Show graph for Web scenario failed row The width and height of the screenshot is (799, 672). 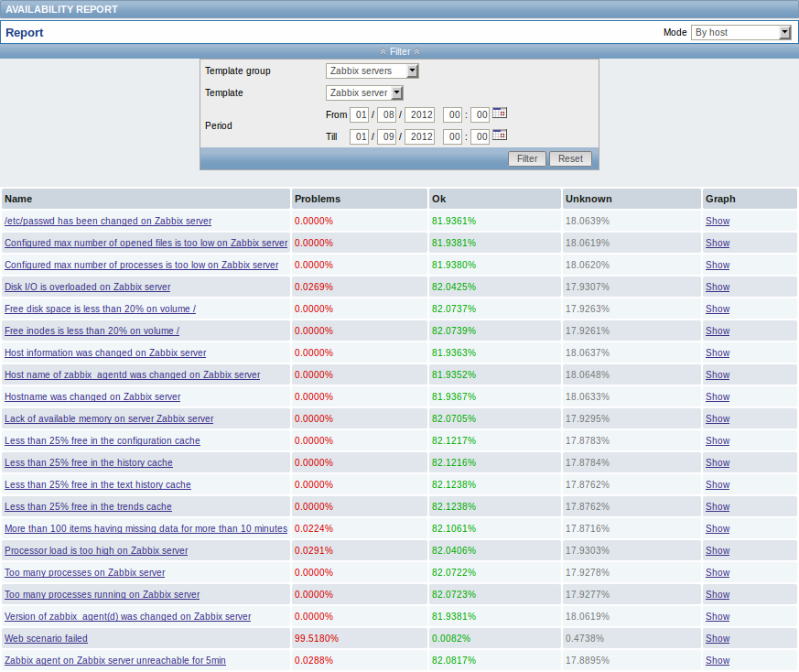[718, 637]
